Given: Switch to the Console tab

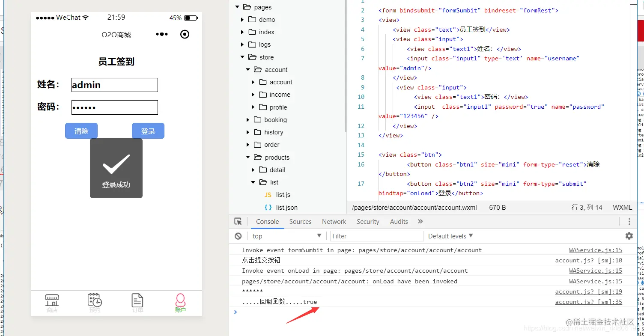Looking at the screenshot, I should click(268, 221).
